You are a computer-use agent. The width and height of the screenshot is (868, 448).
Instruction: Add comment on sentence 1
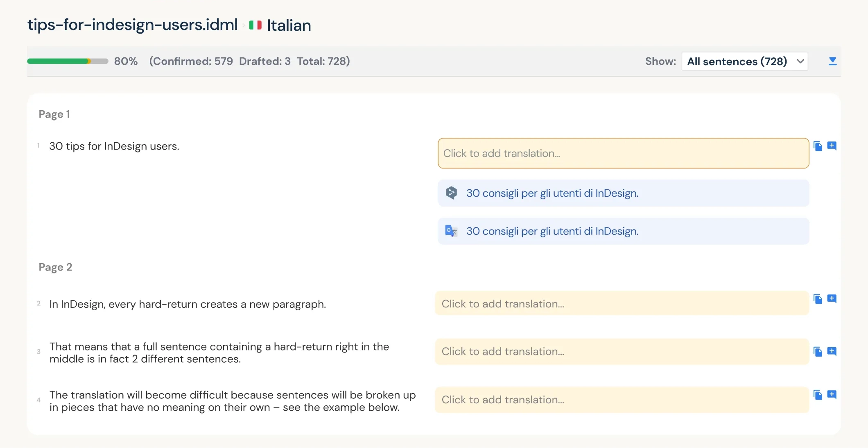click(x=832, y=146)
